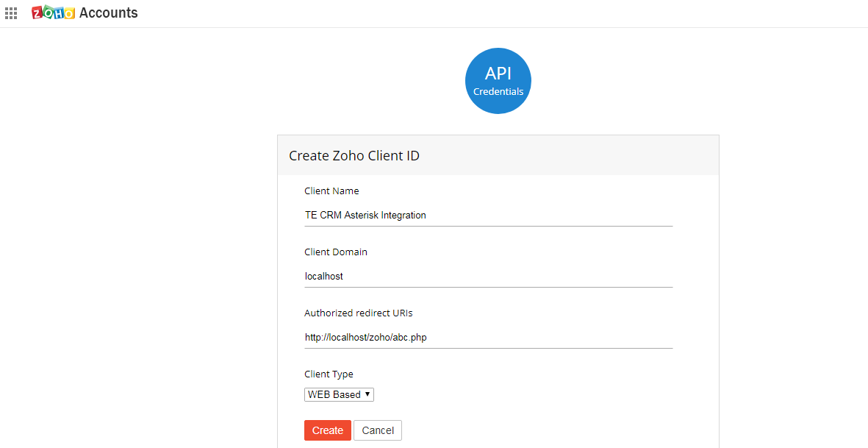Click the Client Type label

tap(329, 374)
